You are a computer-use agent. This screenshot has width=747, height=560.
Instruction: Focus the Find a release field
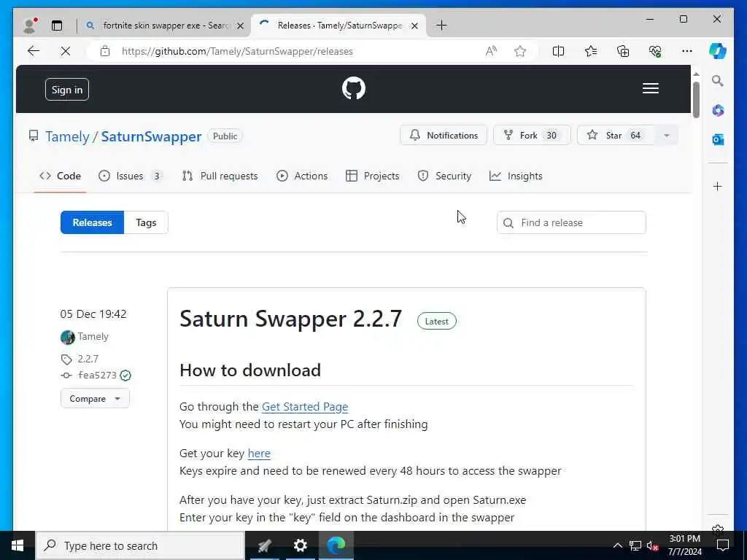pyautogui.click(x=571, y=222)
